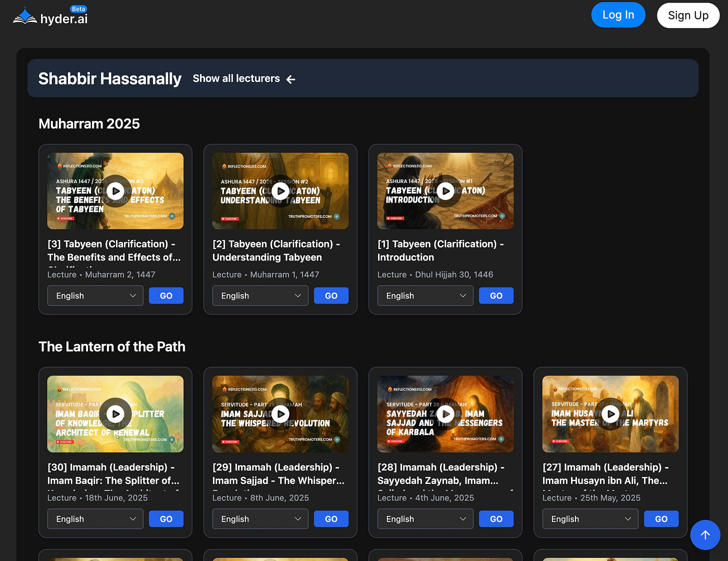Screen dimensions: 728x561
Task: Play the [27] Imam Husayn lecture video
Action: coord(610,414)
